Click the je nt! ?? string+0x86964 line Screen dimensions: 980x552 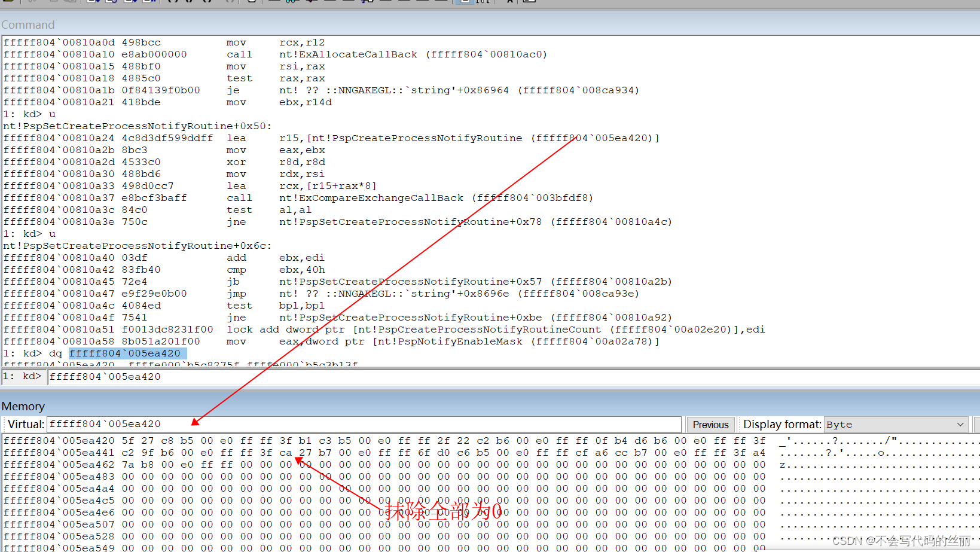point(321,90)
